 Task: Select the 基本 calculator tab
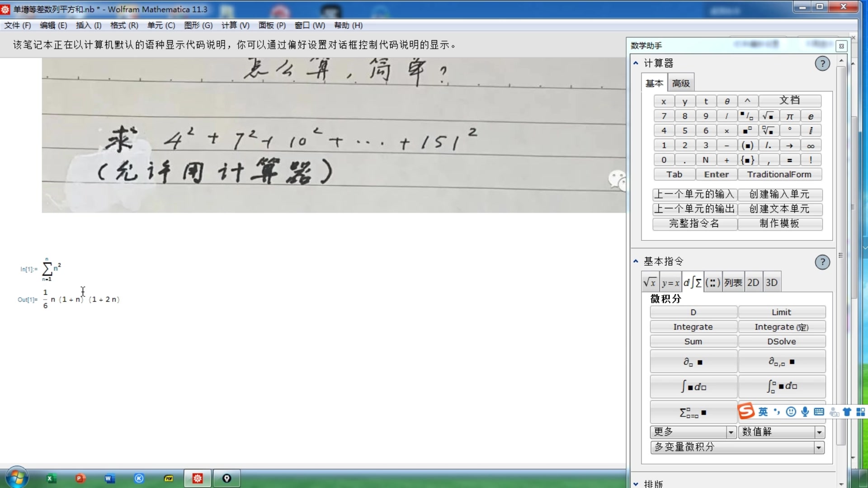(x=654, y=84)
